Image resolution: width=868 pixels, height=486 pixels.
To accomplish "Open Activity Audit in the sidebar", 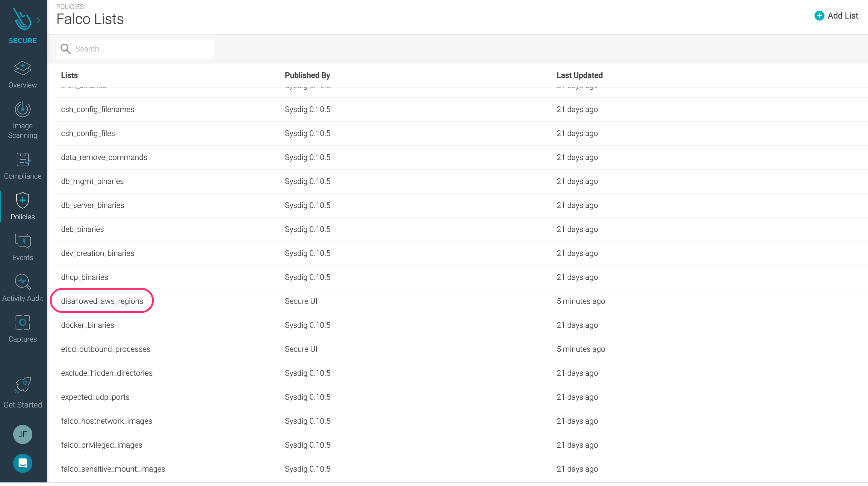I will [x=22, y=288].
